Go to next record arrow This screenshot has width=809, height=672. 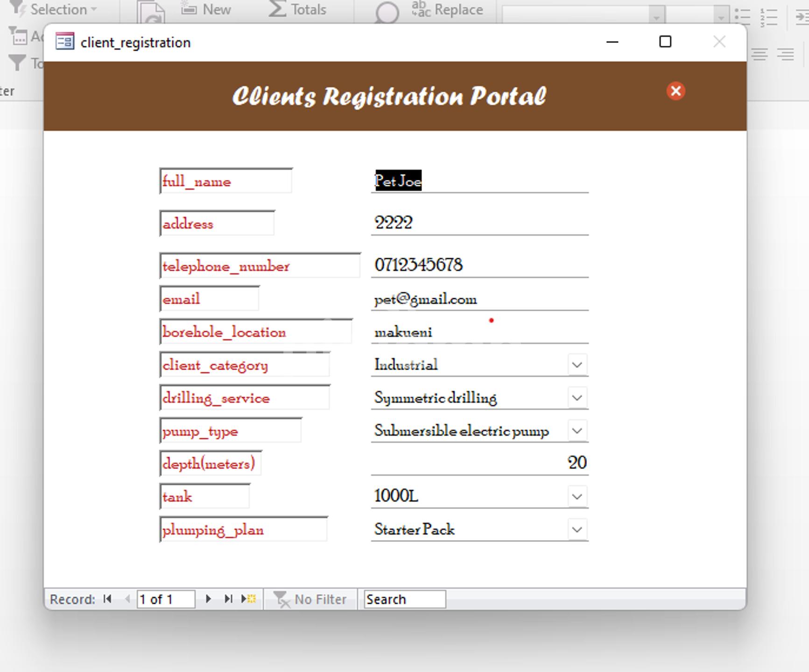[x=208, y=599]
